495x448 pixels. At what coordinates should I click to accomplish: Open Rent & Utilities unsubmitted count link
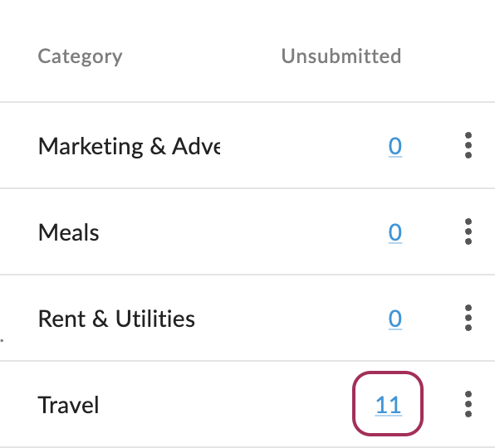click(395, 319)
